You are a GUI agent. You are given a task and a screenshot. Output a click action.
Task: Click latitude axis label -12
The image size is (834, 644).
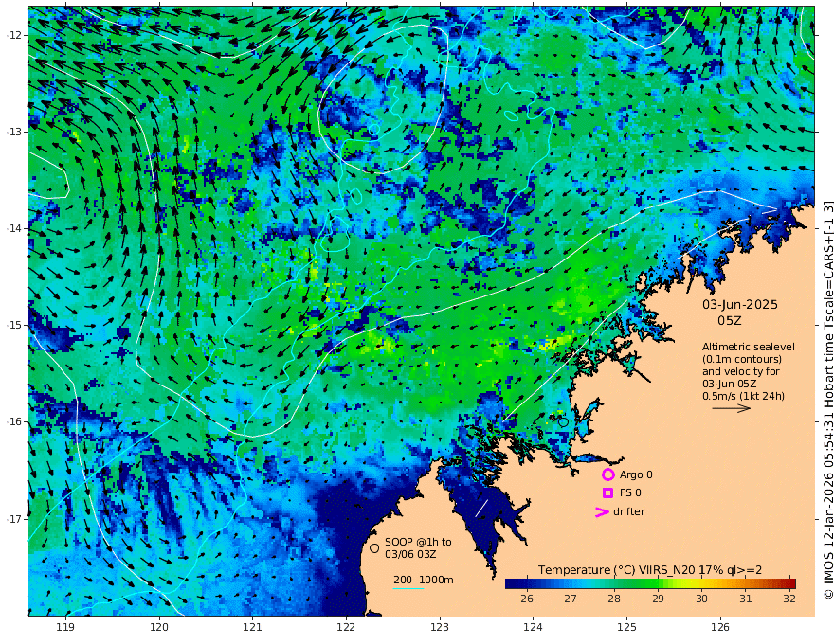[x=14, y=35]
